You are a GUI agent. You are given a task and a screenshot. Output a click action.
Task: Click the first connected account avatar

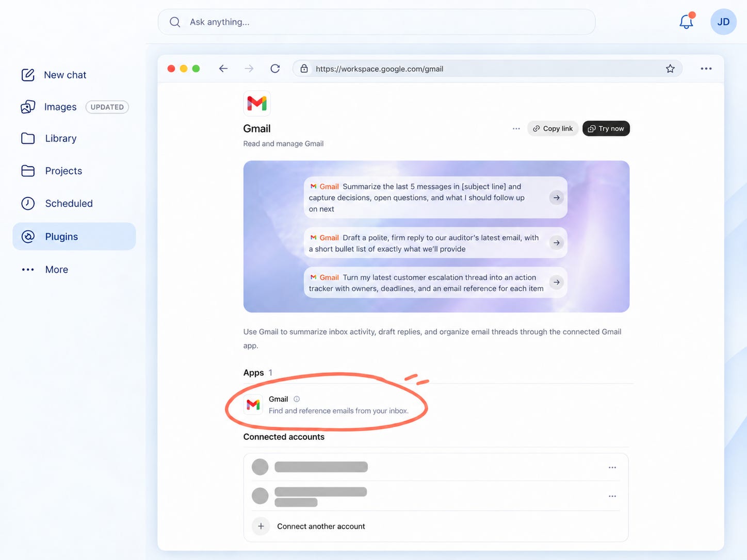[260, 467]
